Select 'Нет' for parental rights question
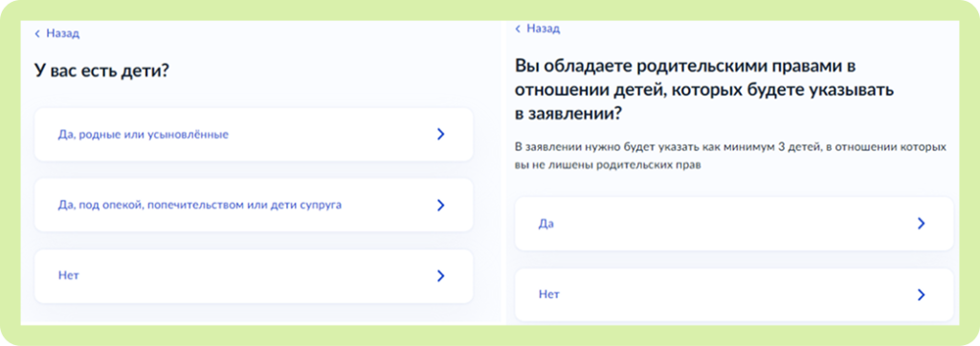The image size is (980, 346). pos(734,294)
